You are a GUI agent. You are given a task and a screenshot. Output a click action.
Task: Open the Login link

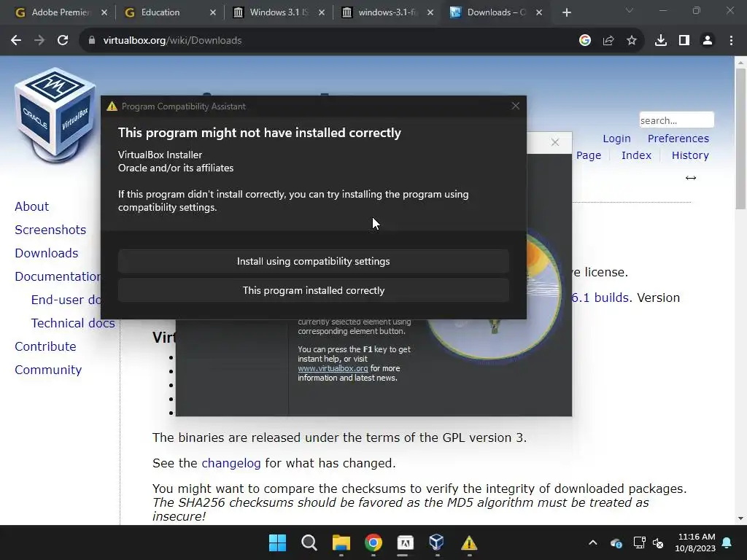pyautogui.click(x=616, y=139)
